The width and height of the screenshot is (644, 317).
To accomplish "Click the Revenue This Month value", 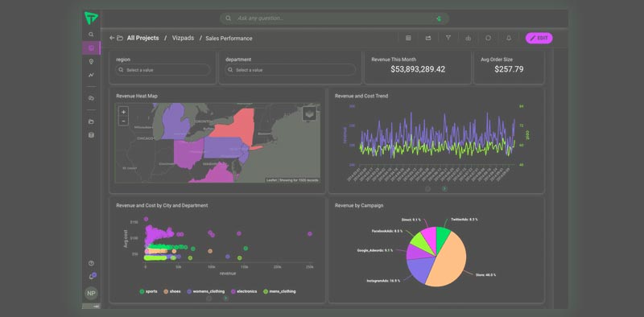I will [x=418, y=69].
